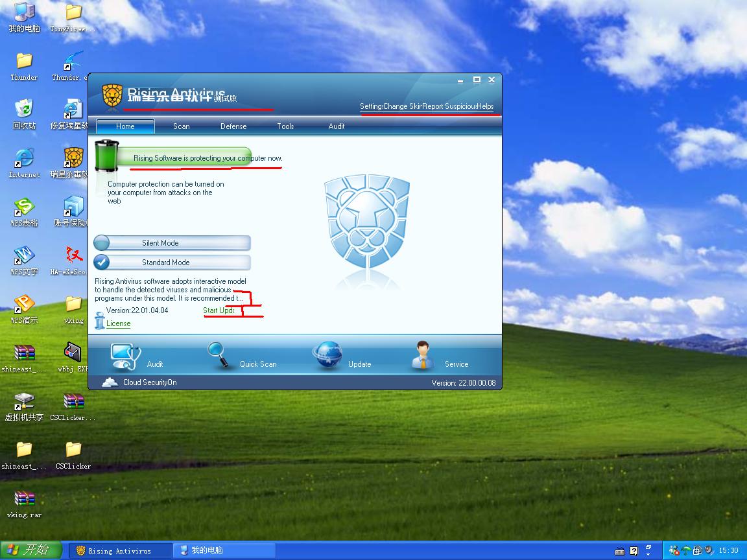Screen dimensions: 747x560
Task: Click the Cloud Security cloud icon
Action: [x=110, y=382]
